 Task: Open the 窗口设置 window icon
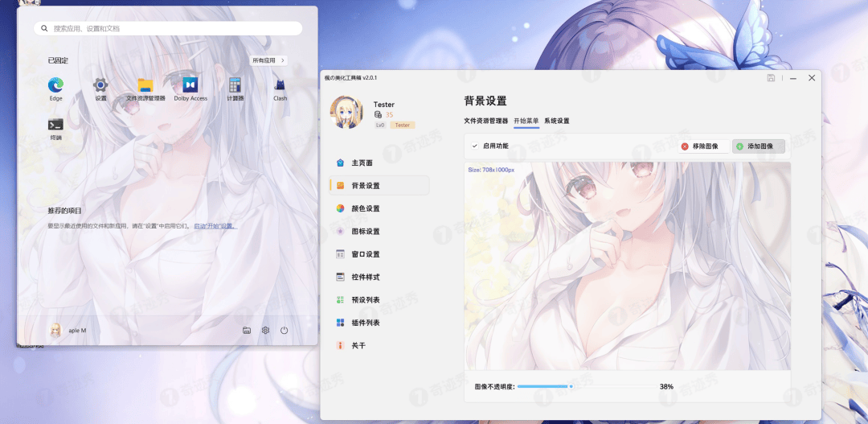[341, 254]
